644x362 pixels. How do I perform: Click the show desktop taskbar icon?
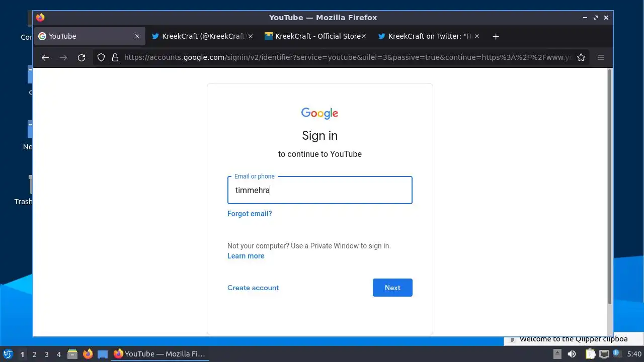point(103,354)
